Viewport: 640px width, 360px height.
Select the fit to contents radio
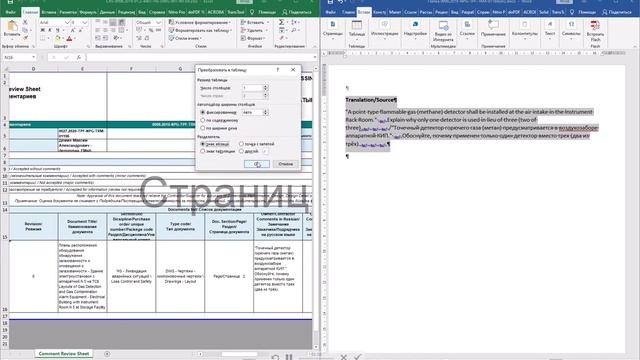pyautogui.click(x=203, y=120)
